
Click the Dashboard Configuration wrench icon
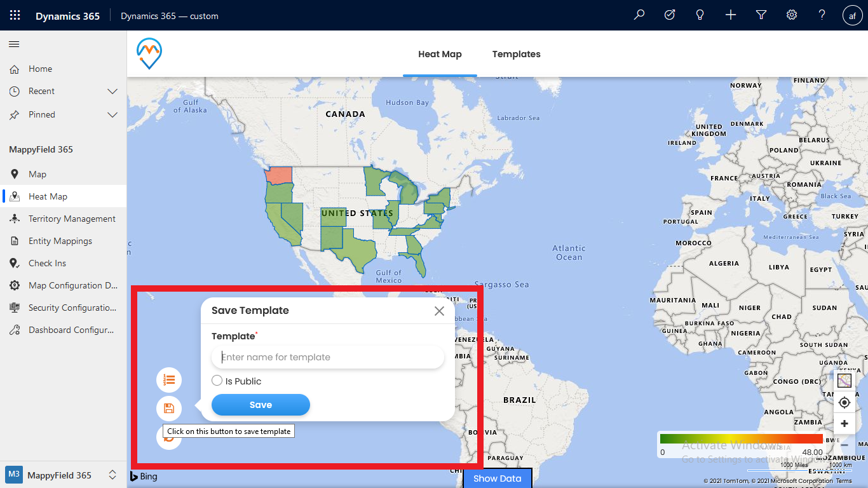coord(15,330)
